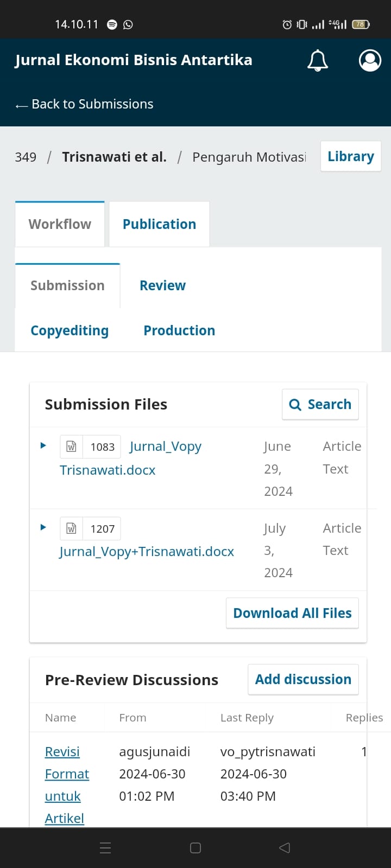Click the Word document icon for file 1083
This screenshot has height=868, width=391.
[x=71, y=446]
